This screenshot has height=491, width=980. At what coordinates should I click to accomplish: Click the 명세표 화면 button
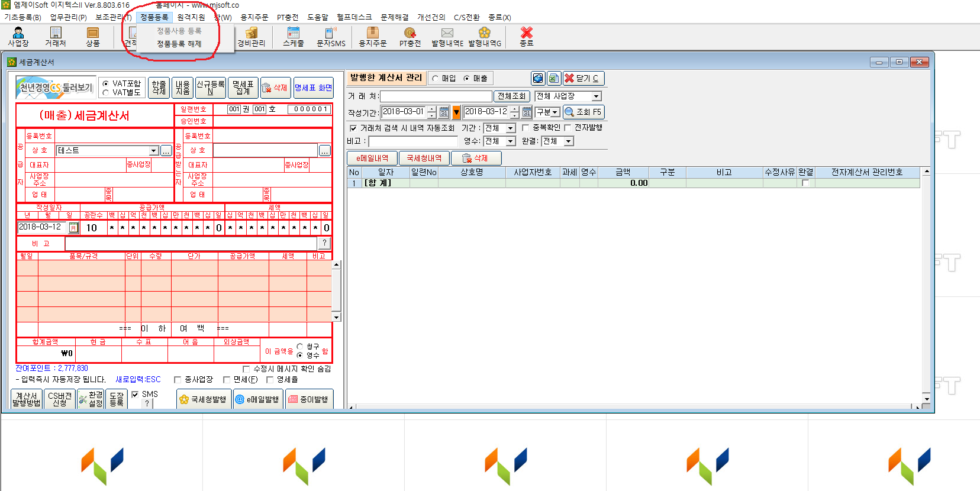tap(313, 88)
